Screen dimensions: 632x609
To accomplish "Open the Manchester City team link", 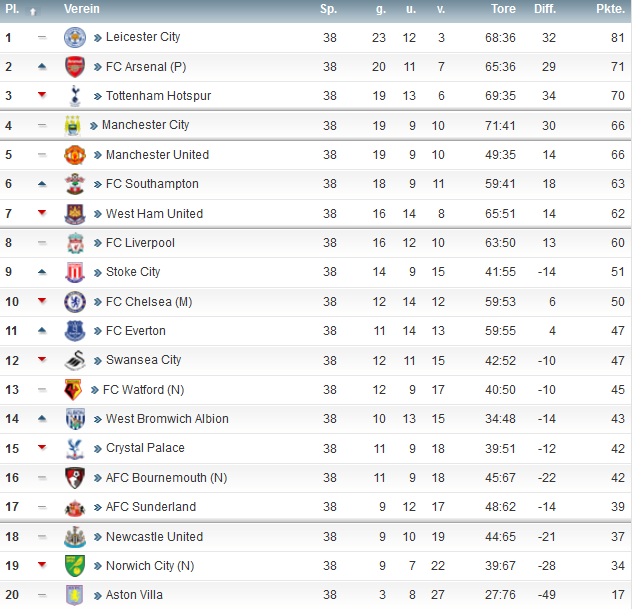I will coord(145,125).
